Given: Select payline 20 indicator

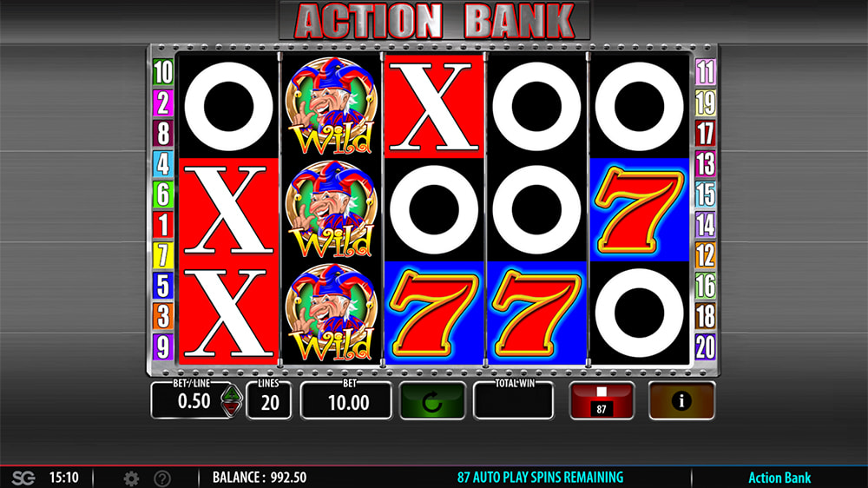Looking at the screenshot, I should (705, 347).
